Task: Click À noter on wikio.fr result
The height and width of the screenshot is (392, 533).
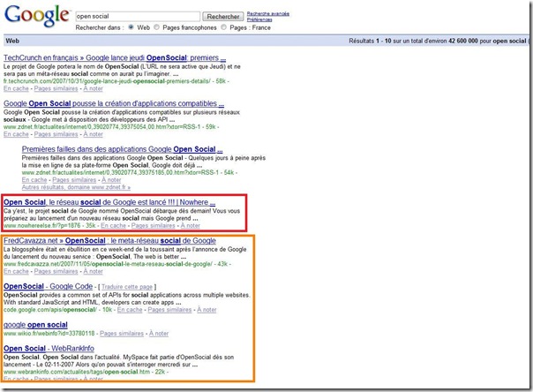Action: pos(159,334)
